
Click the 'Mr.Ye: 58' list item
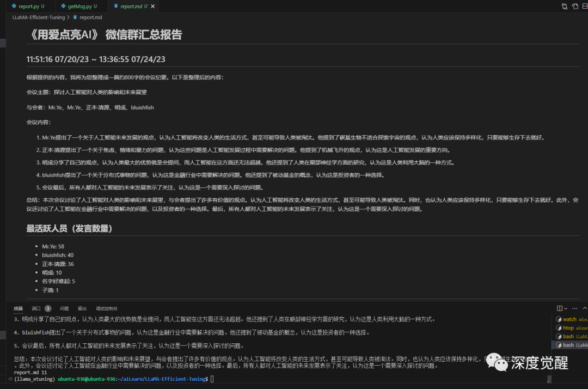coord(53,246)
